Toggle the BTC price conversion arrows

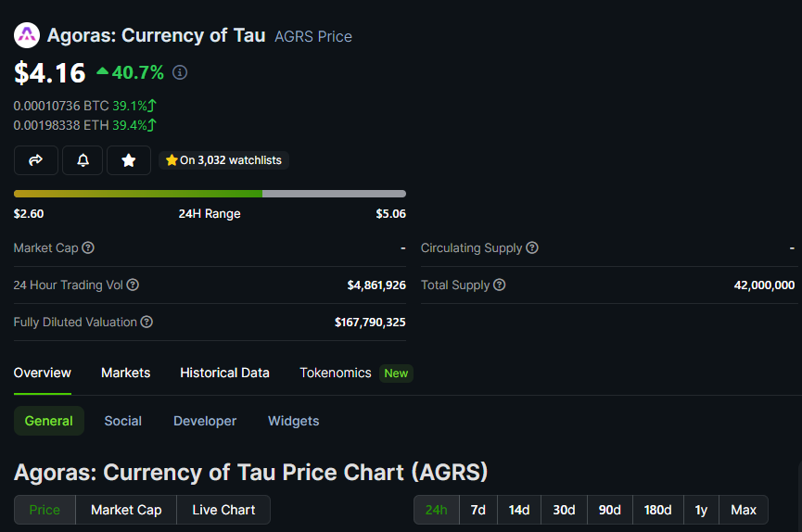[152, 106]
